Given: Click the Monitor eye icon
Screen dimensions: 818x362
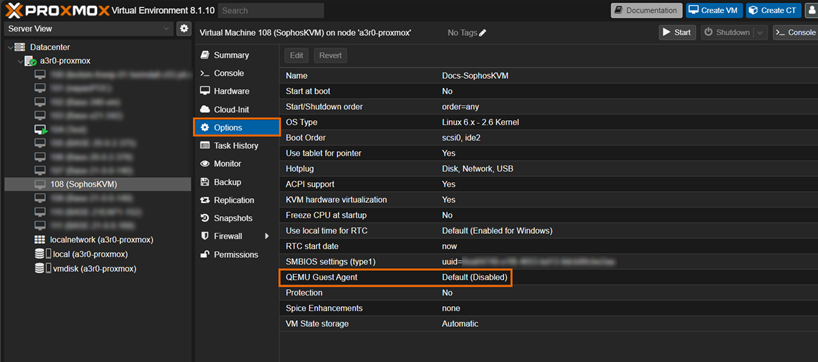Looking at the screenshot, I should (x=205, y=164).
